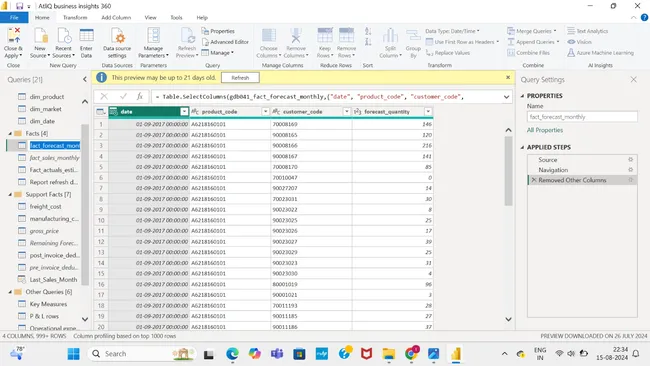Click the Refresh button in yellow banner

click(240, 78)
